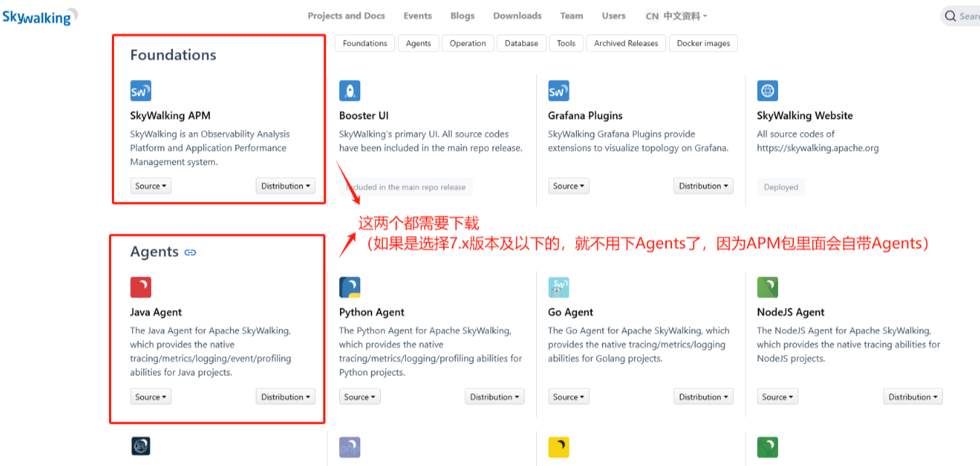This screenshot has width=980, height=466.
Task: Open Go Agent Source dropdown
Action: pyautogui.click(x=569, y=397)
